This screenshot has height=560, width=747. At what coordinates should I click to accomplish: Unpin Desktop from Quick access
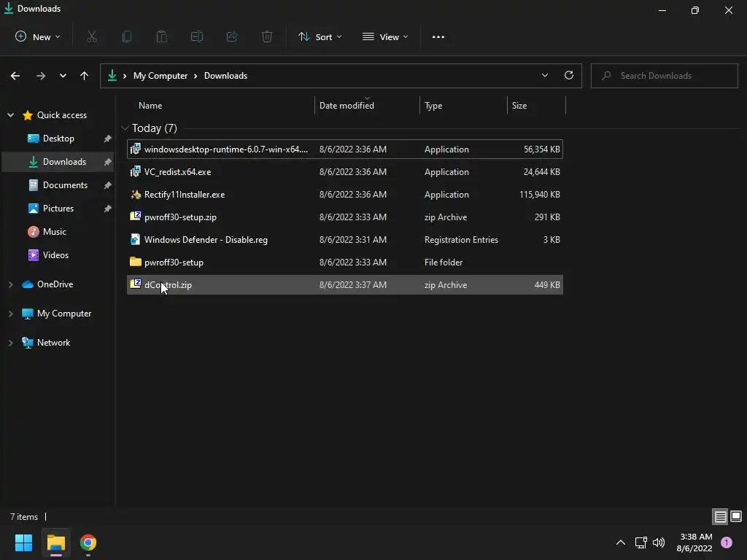108,139
